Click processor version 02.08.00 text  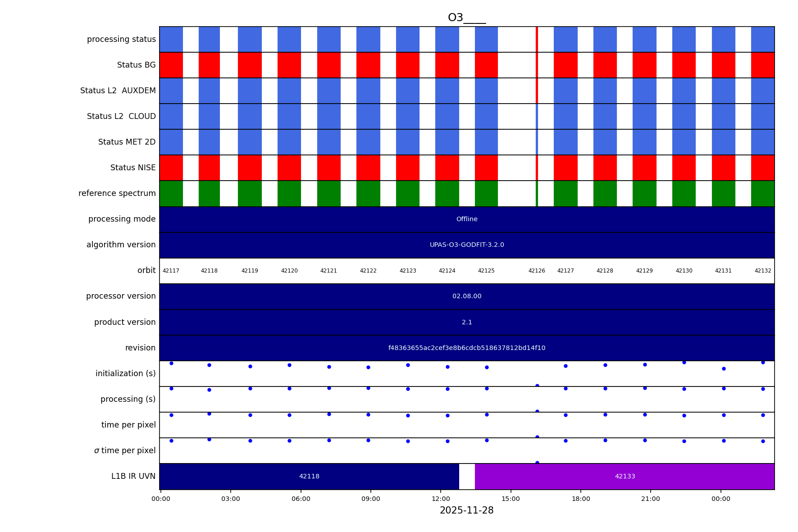tap(467, 296)
